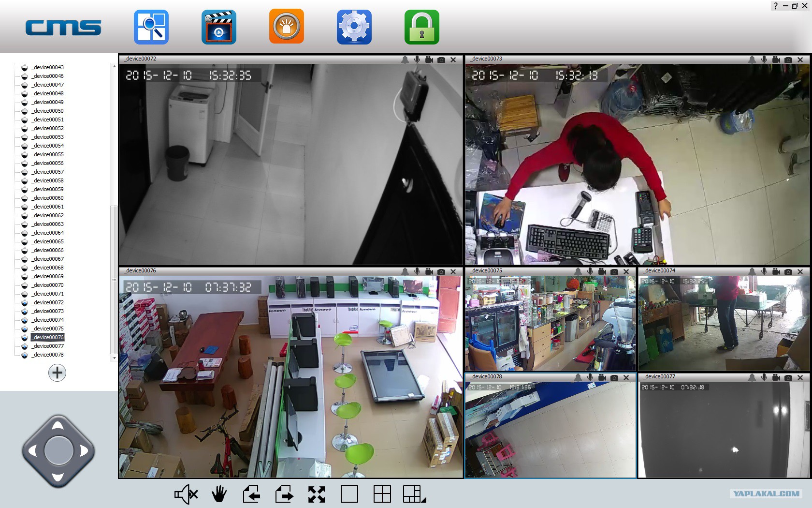Tilt the camera down with the PTZ arrow
Viewport: 812px width, 508px height.
[x=58, y=477]
